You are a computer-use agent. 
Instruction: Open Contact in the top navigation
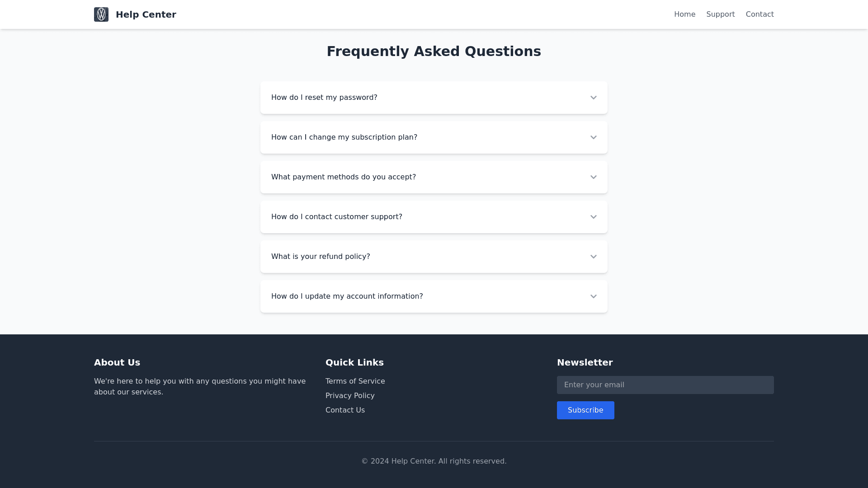pyautogui.click(x=759, y=14)
